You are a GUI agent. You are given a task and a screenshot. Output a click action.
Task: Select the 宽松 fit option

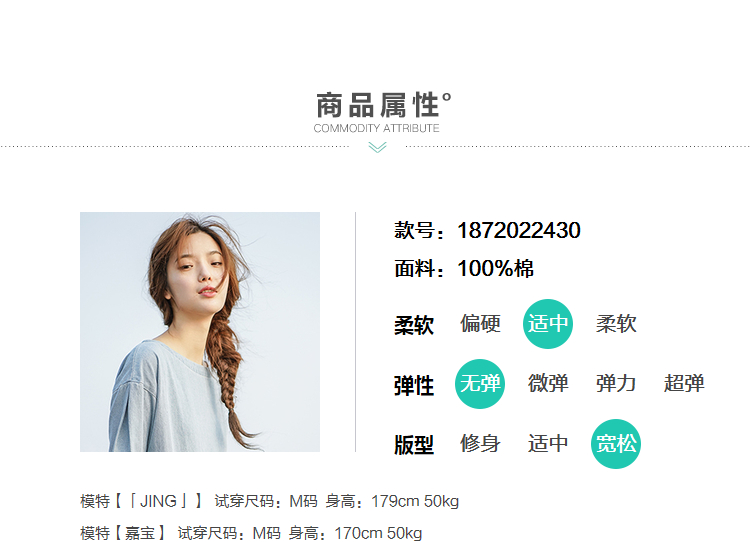[616, 444]
